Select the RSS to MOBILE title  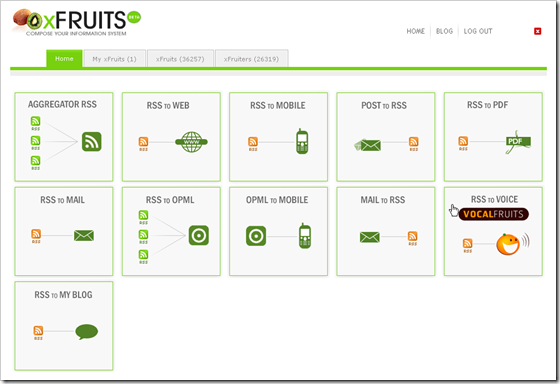click(x=278, y=105)
